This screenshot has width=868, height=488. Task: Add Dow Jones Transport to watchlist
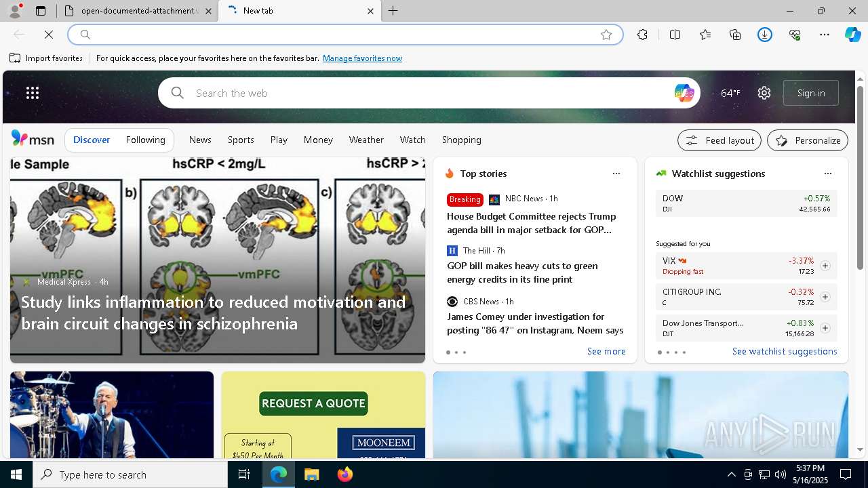pyautogui.click(x=825, y=328)
